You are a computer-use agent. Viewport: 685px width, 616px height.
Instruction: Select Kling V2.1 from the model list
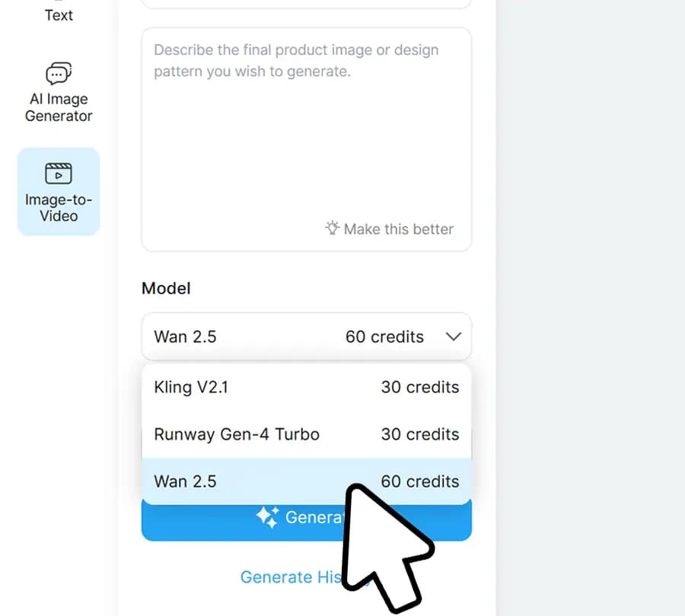coord(191,387)
